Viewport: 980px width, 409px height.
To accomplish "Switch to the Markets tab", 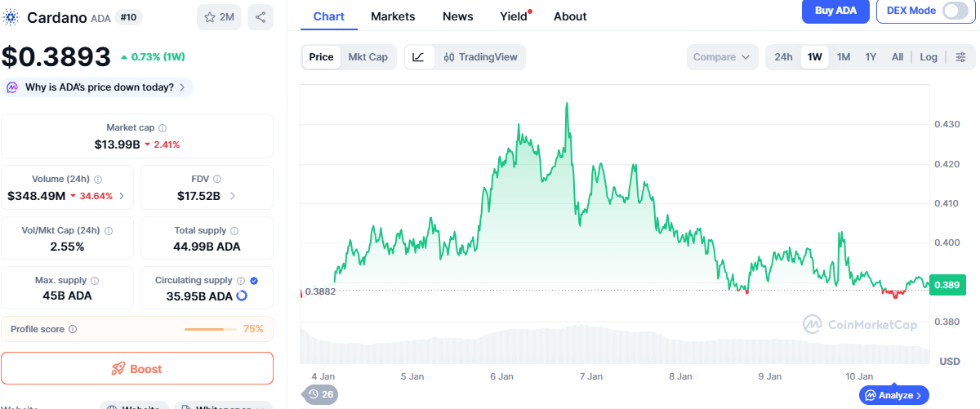I will [x=393, y=16].
